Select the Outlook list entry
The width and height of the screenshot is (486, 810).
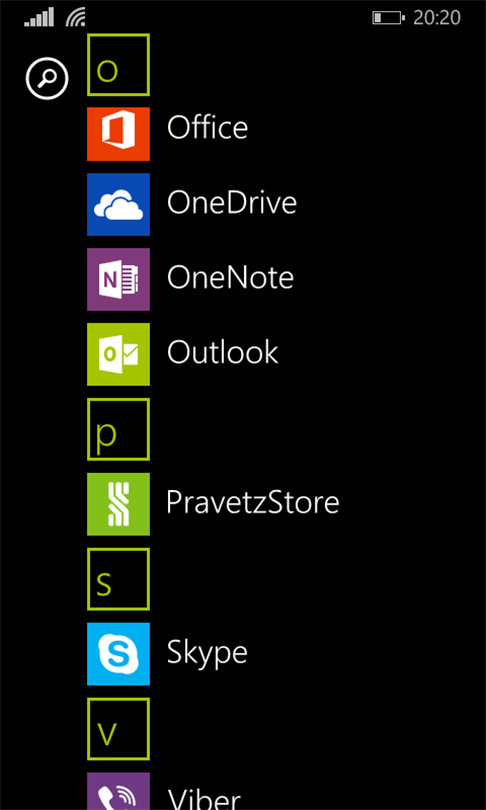[x=223, y=352]
